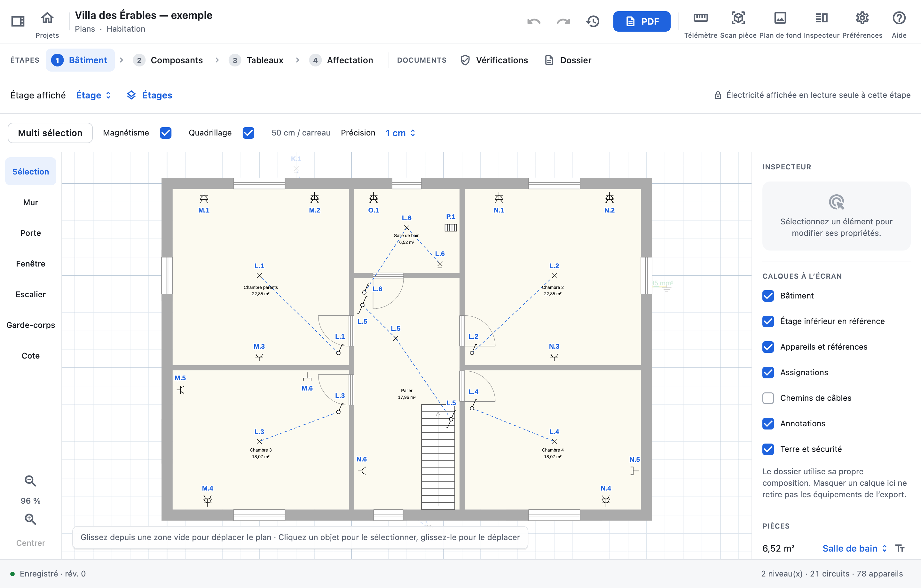Launch the Scan pièce tool
Screen dimensions: 921x588
tap(738, 18)
